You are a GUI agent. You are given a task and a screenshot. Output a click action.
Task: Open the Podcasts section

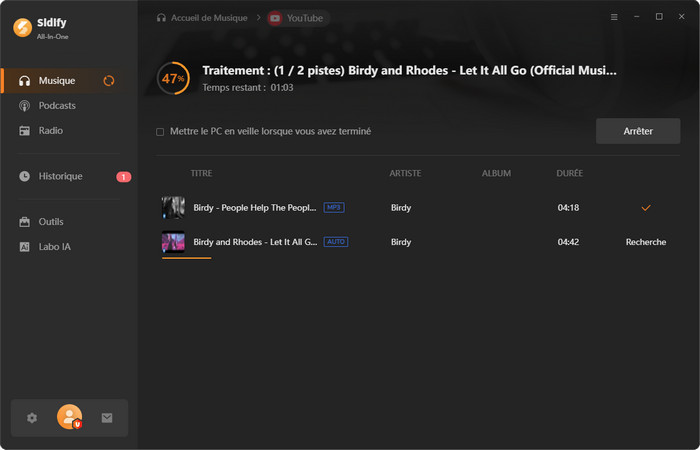point(57,106)
